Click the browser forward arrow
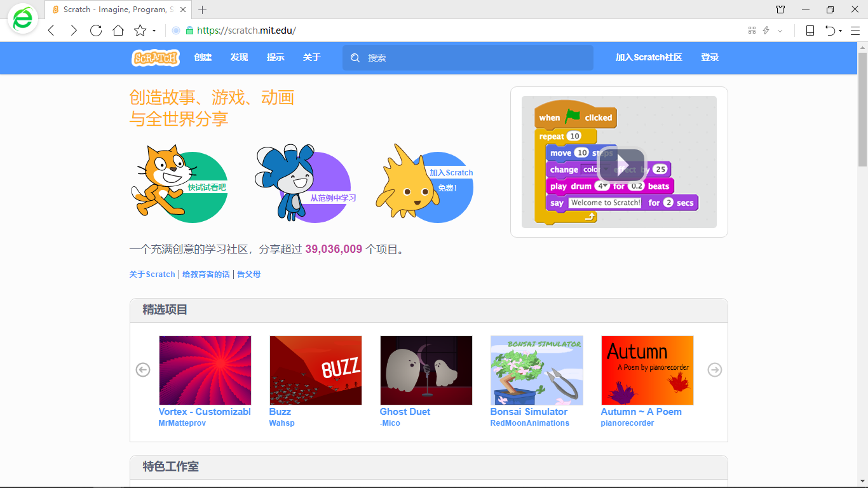 74,30
